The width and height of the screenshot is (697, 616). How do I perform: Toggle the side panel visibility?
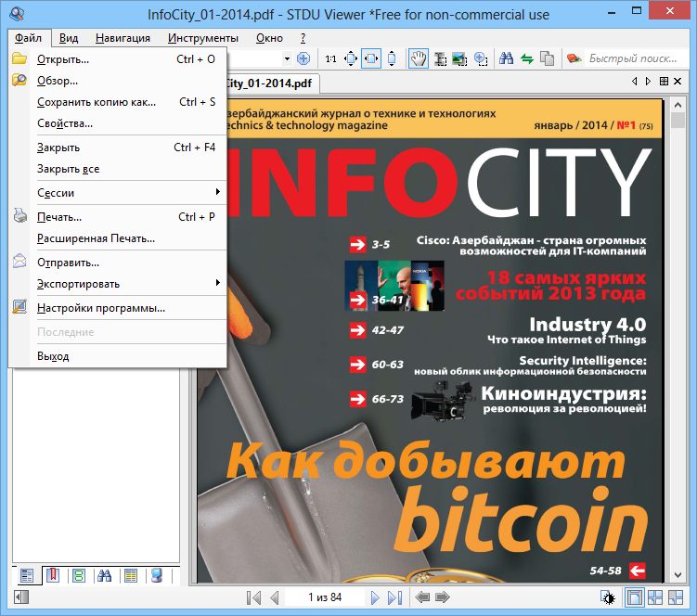click(21, 597)
